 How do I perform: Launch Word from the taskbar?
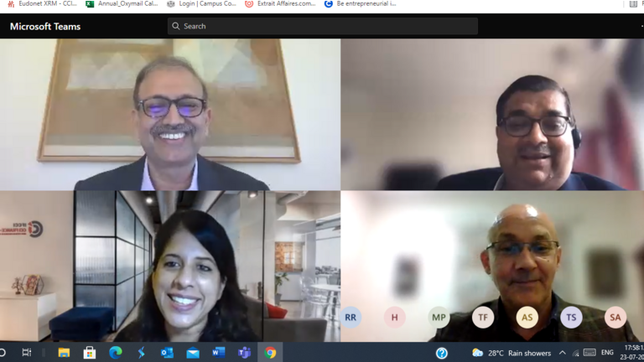[x=218, y=353]
